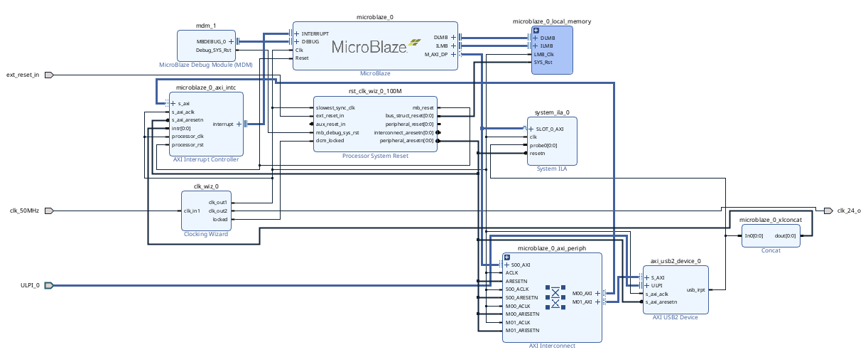868x362 pixels.
Task: Click the Concat label under xlconcat
Action: 771,250
